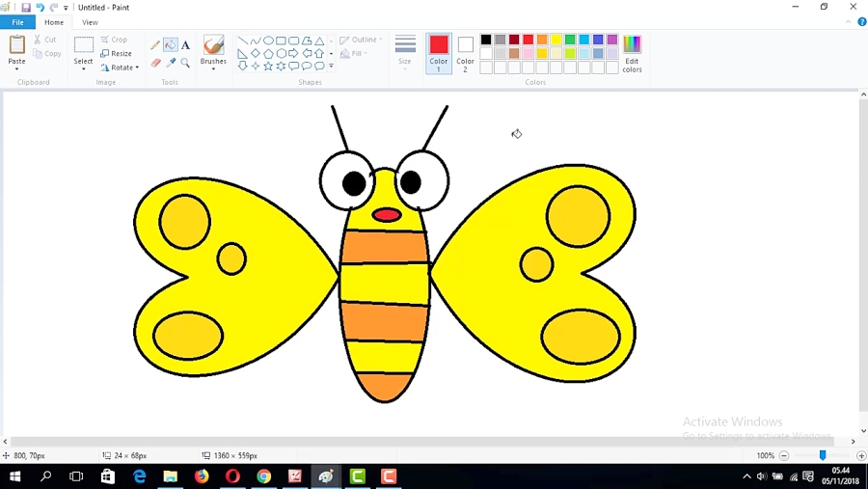Click the Undo arrow in title bar
This screenshot has width=868, height=489.
point(40,7)
